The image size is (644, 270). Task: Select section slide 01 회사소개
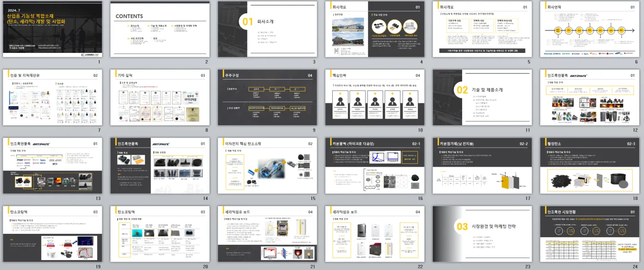[267, 30]
